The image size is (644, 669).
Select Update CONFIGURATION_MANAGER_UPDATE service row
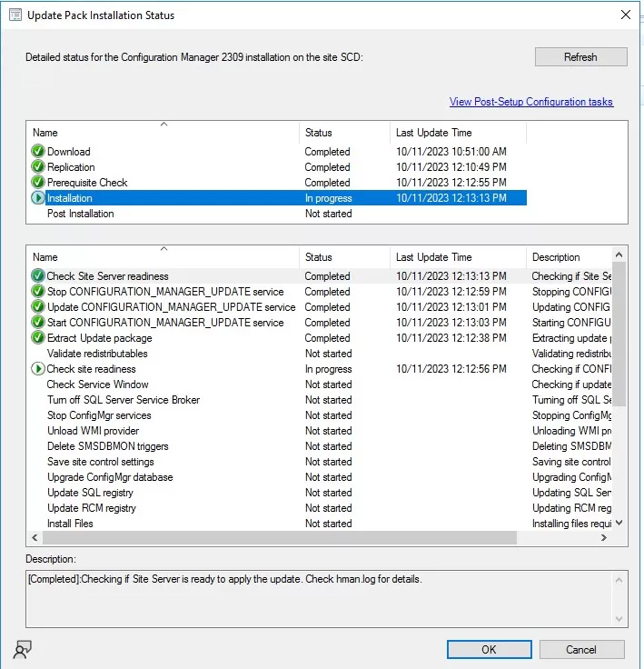(320, 306)
